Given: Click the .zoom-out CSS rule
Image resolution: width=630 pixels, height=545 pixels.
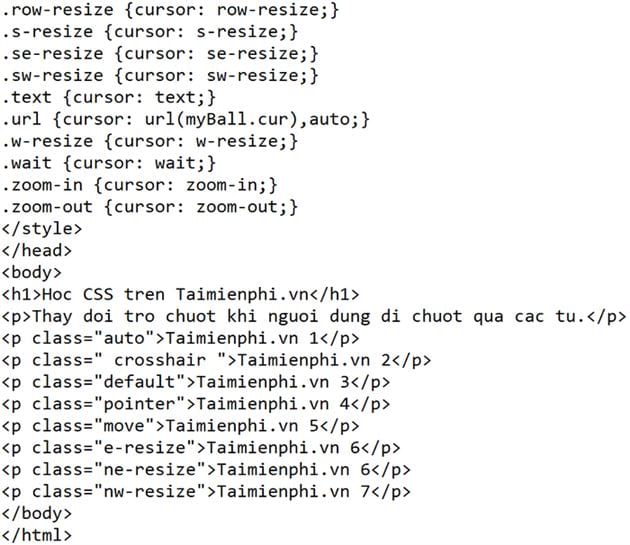Looking at the screenshot, I should (x=148, y=207).
